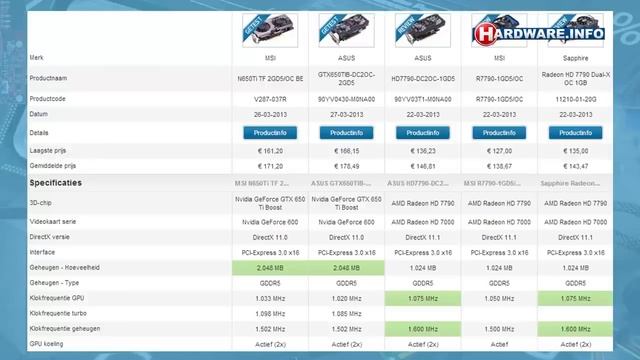Click Productinfo button for ASUS HD7790-DC2OC

pyautogui.click(x=422, y=133)
